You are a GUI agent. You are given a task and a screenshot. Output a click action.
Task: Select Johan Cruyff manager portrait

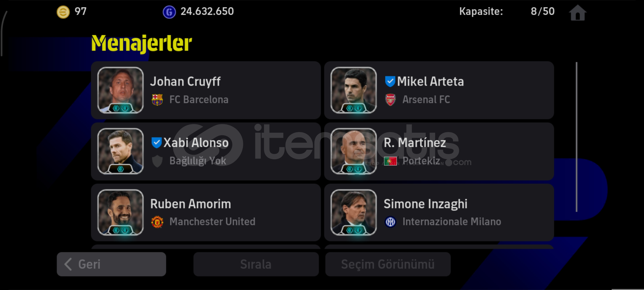[120, 90]
